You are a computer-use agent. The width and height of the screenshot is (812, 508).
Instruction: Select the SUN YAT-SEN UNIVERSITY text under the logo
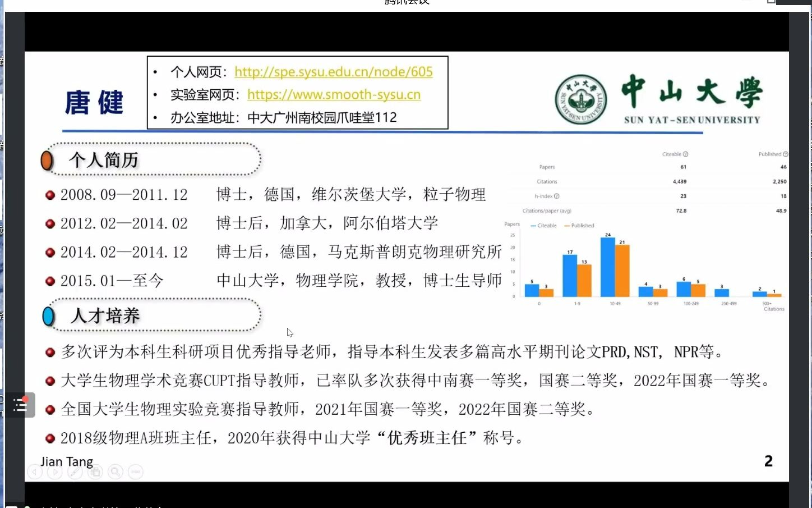692,120
